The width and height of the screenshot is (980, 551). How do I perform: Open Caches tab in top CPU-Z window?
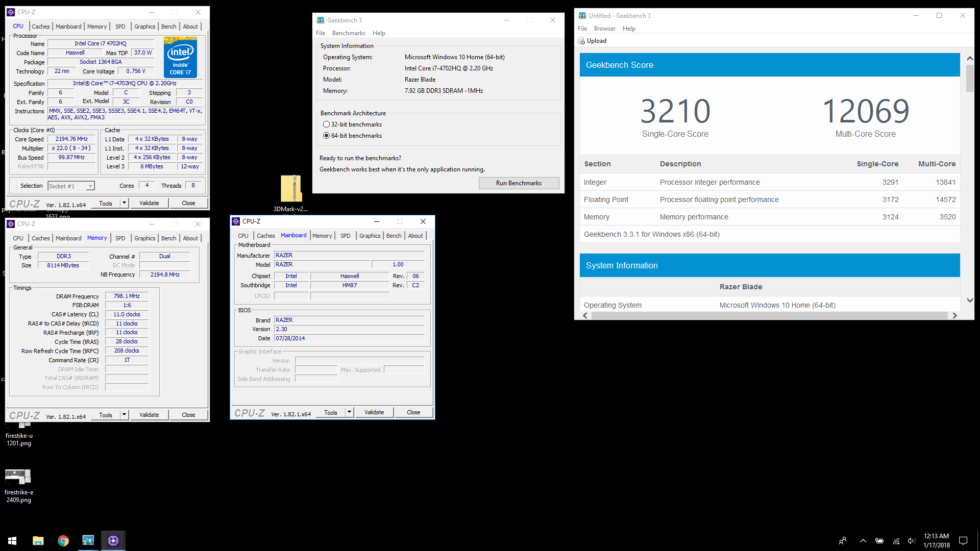41,27
